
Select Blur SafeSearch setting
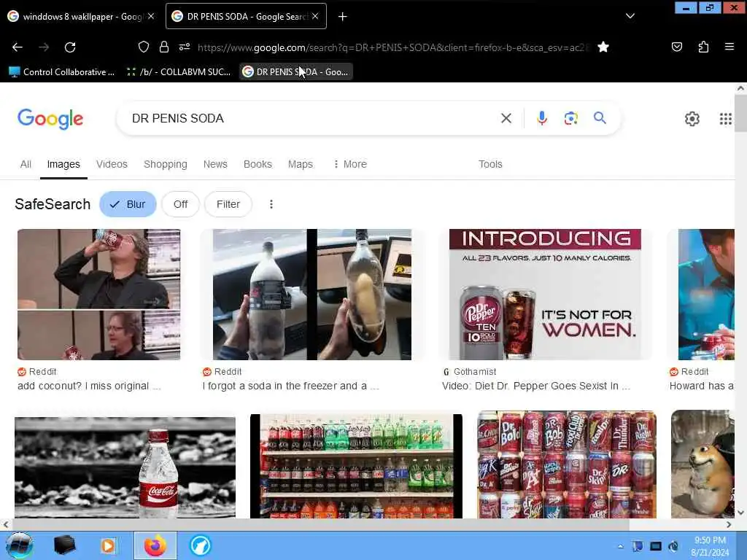tap(128, 204)
